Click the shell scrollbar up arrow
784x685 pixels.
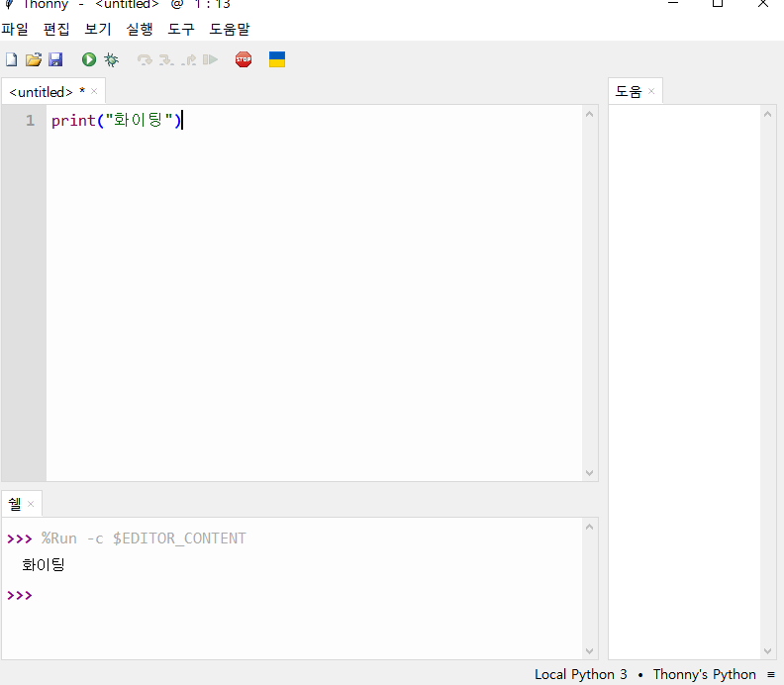click(x=590, y=527)
